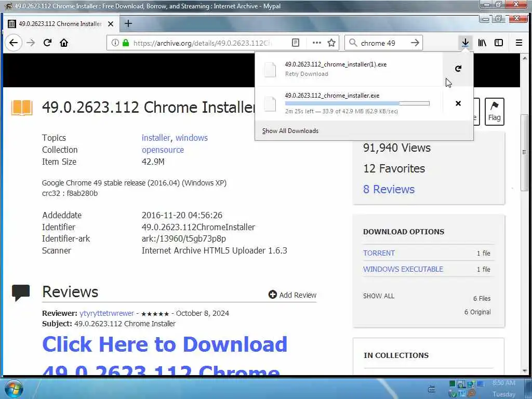This screenshot has height=399, width=532.
Task: Click Show All Downloads
Action: [x=290, y=131]
